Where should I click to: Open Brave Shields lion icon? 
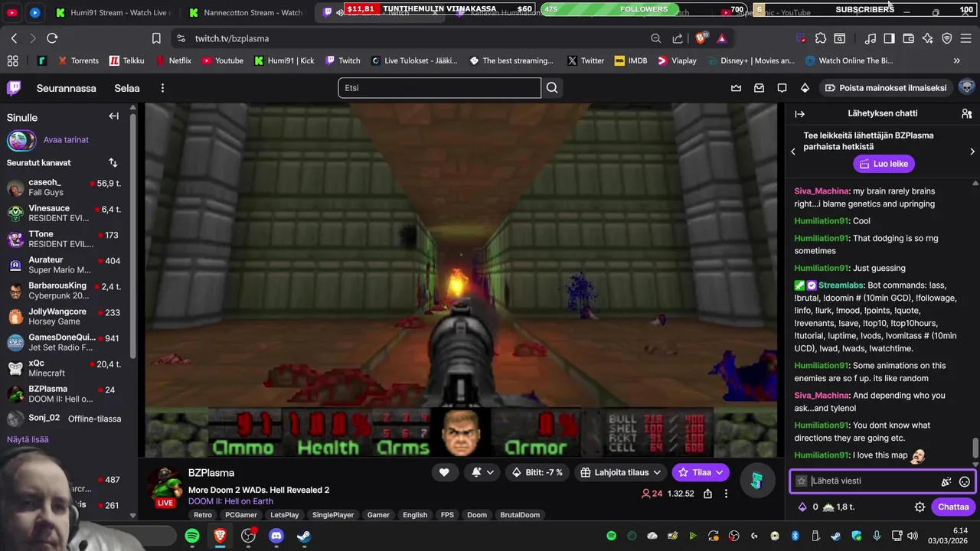(x=701, y=38)
